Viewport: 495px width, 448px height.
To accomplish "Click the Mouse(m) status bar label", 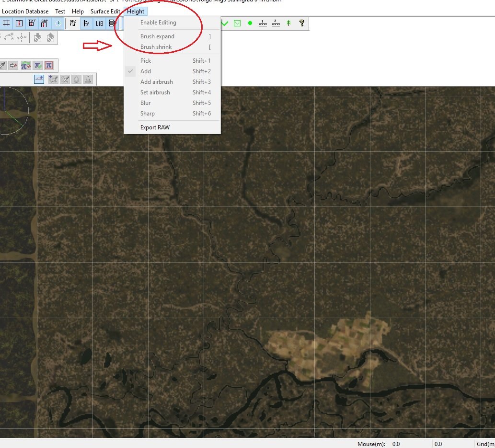I will click(371, 444).
